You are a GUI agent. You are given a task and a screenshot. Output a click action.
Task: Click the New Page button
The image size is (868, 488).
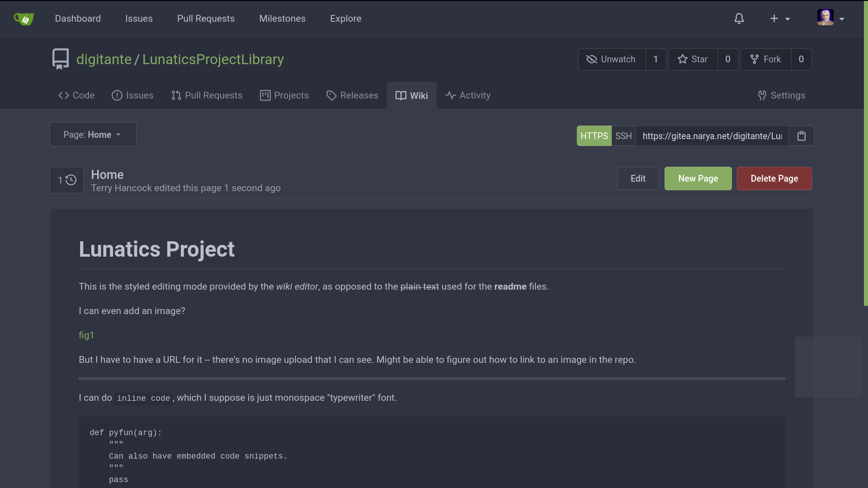(x=698, y=178)
